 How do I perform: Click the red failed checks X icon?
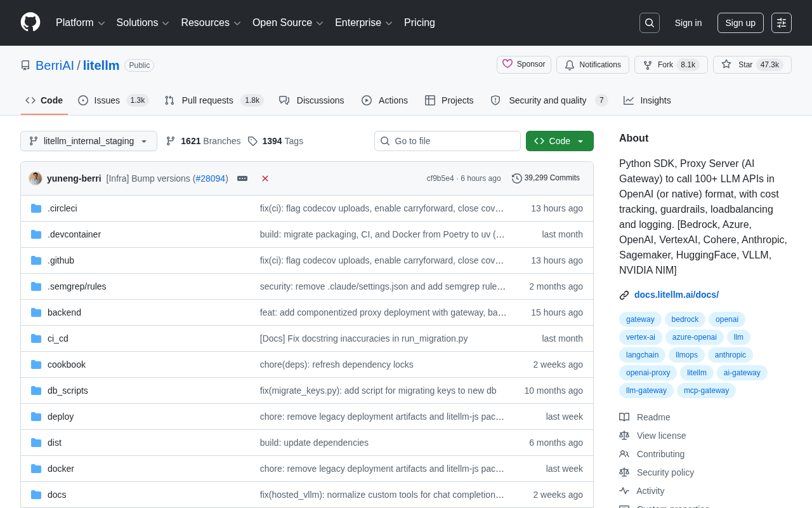tap(265, 178)
